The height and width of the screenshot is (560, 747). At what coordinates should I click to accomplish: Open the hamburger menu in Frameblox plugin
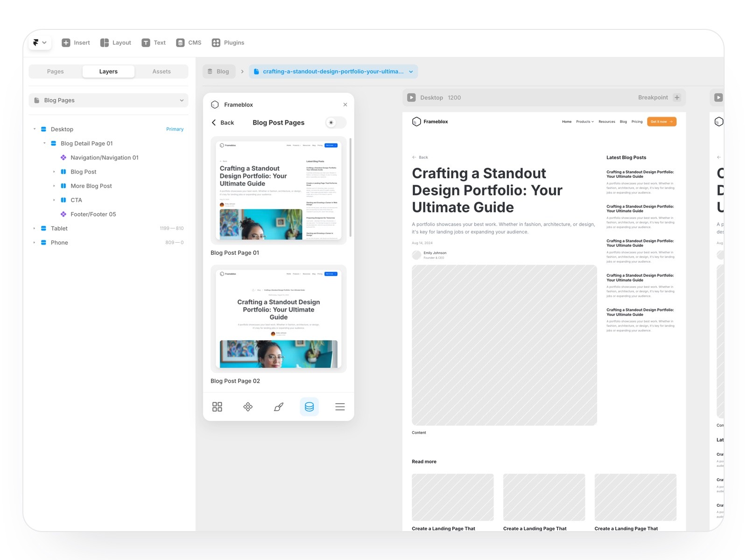340,406
